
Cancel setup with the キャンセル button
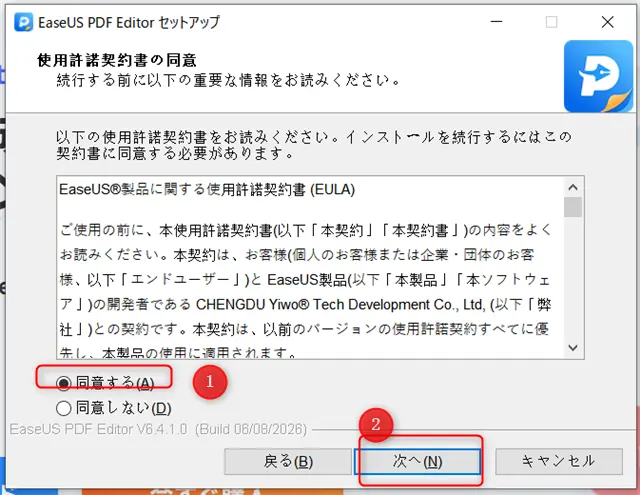pos(559,462)
